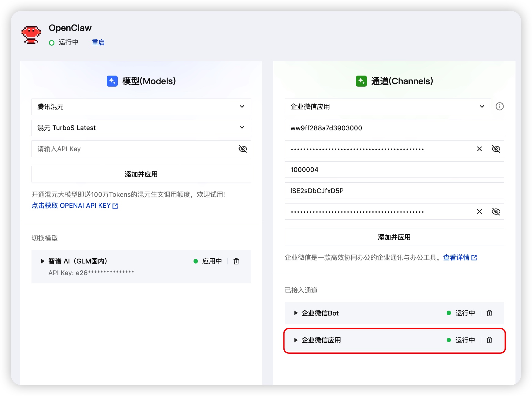Clear the first masked secret field
532x396 pixels.
479,149
